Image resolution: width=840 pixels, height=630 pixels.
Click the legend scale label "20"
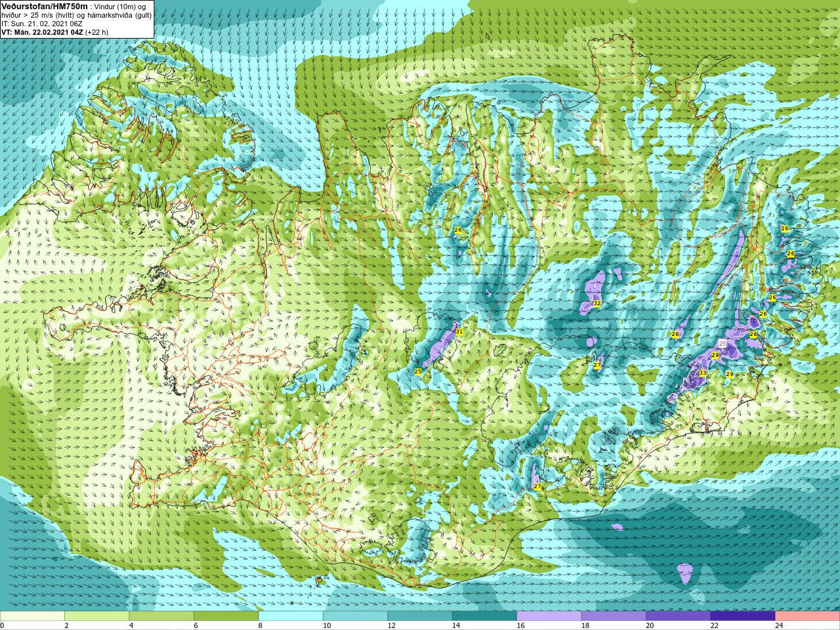[x=650, y=625]
